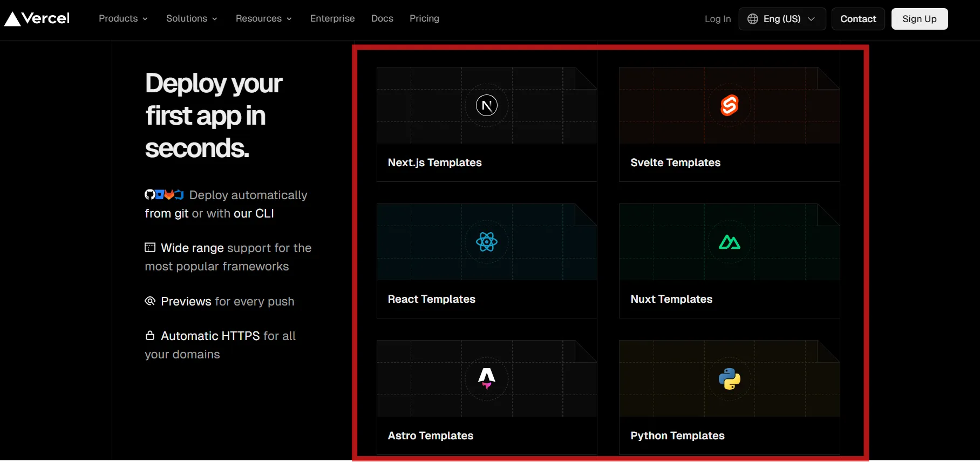Open the Eng (US) language dropdown arrow

(x=811, y=19)
